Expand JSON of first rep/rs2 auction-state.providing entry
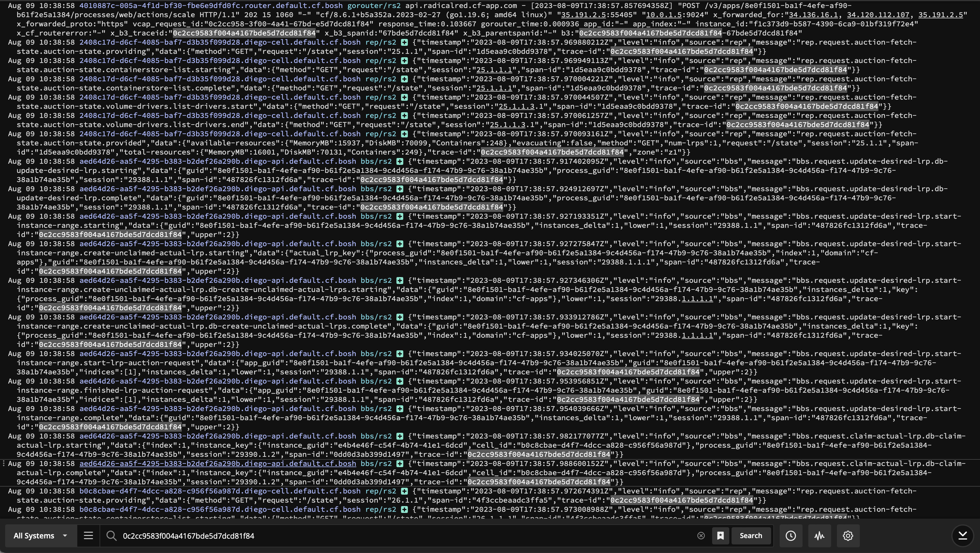Image resolution: width=980 pixels, height=553 pixels. point(404,42)
